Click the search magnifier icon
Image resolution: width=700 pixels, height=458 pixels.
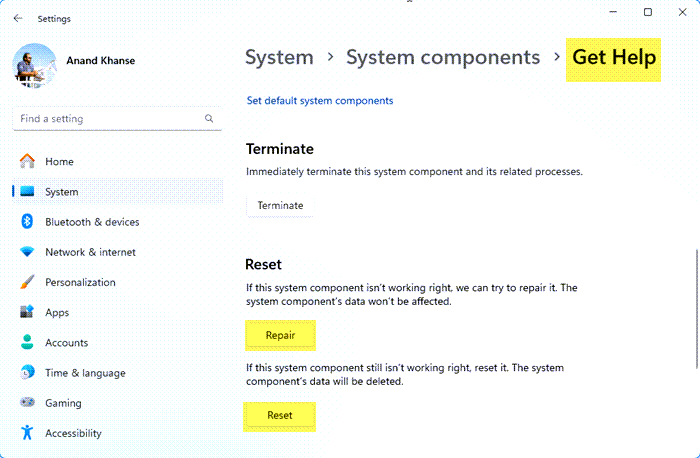[x=209, y=119]
